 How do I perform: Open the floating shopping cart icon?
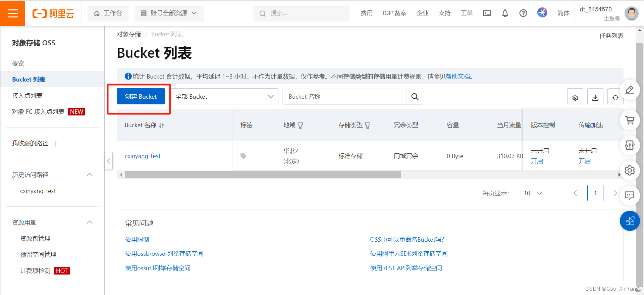click(x=630, y=120)
